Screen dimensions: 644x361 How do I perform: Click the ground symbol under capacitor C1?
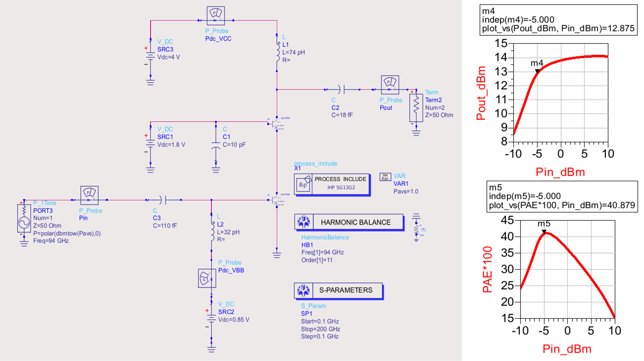coord(216,170)
